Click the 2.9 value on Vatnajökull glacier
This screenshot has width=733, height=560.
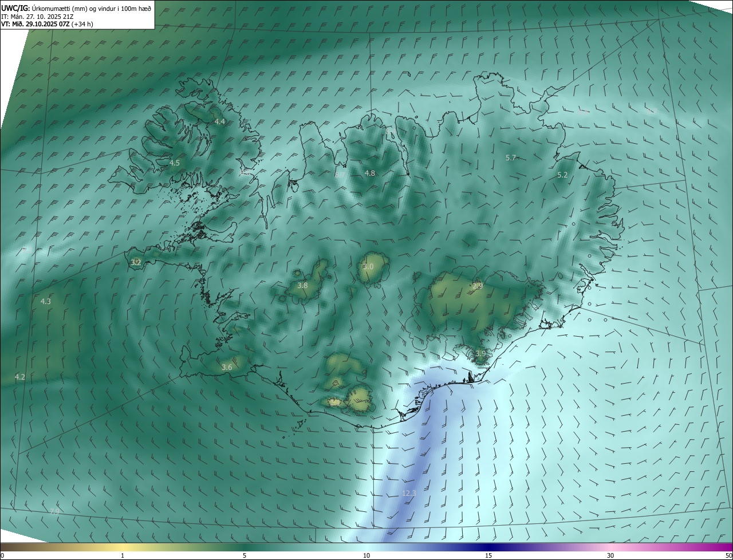pos(478,286)
